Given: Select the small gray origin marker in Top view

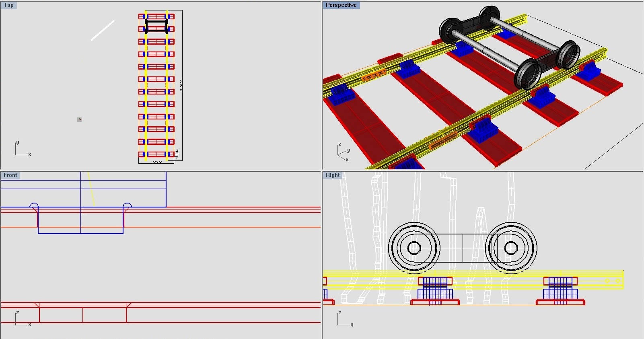Looking at the screenshot, I should (x=80, y=119).
